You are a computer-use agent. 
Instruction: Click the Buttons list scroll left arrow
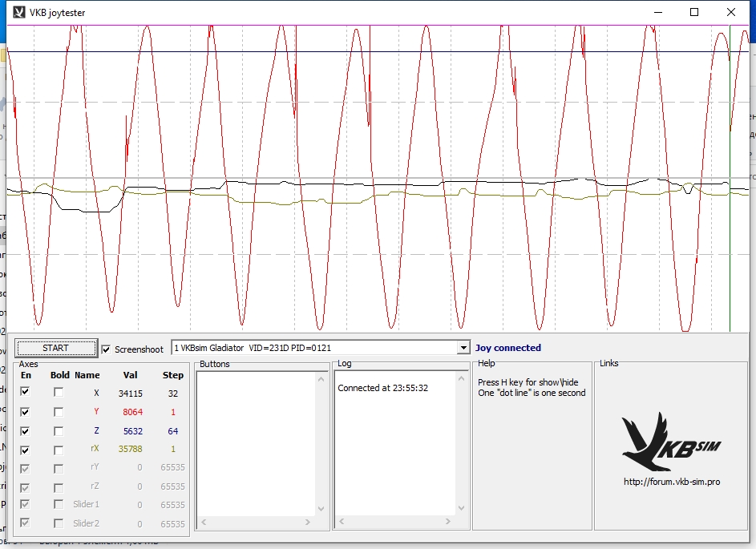204,522
